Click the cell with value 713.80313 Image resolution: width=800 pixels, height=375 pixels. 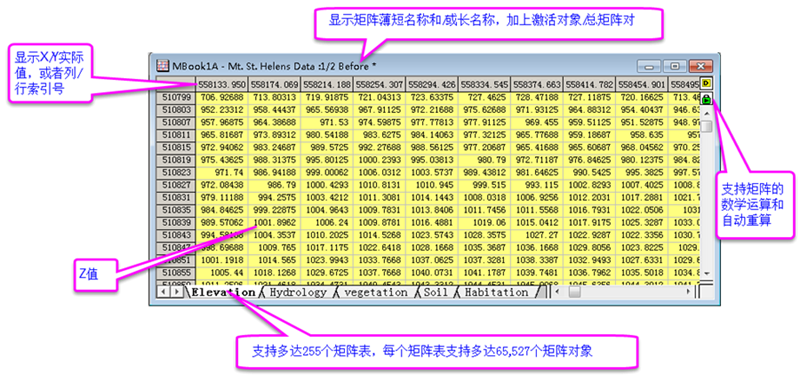[x=274, y=97]
